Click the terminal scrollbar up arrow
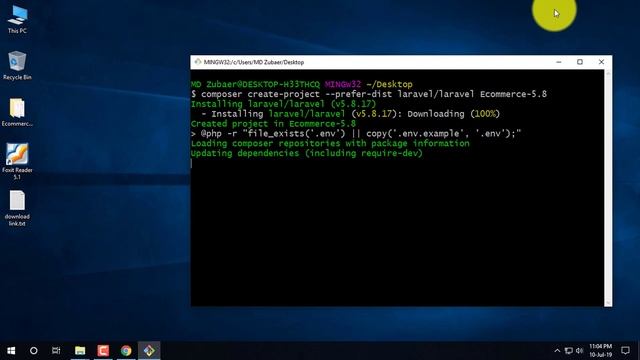 (x=608, y=73)
